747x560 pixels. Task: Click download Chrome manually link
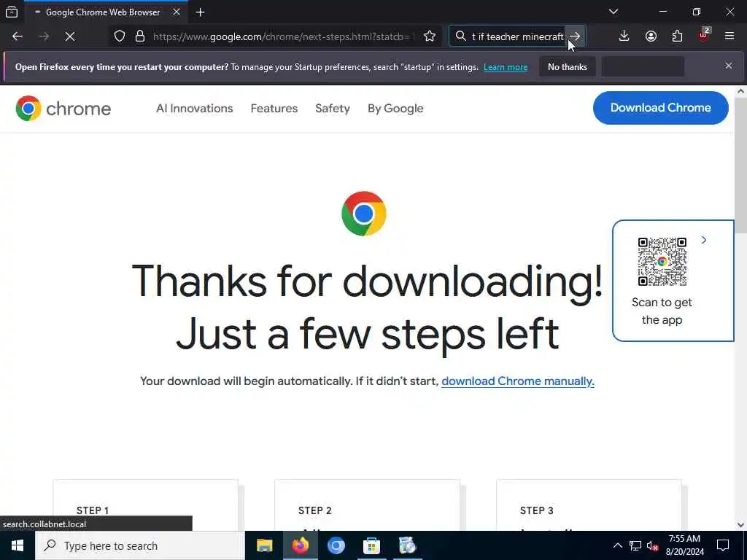(x=518, y=381)
